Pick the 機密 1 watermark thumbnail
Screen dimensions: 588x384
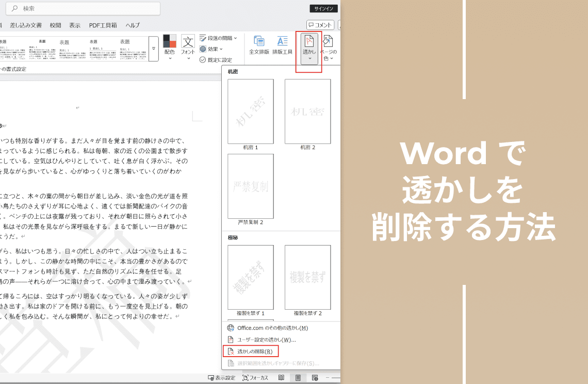click(x=251, y=111)
